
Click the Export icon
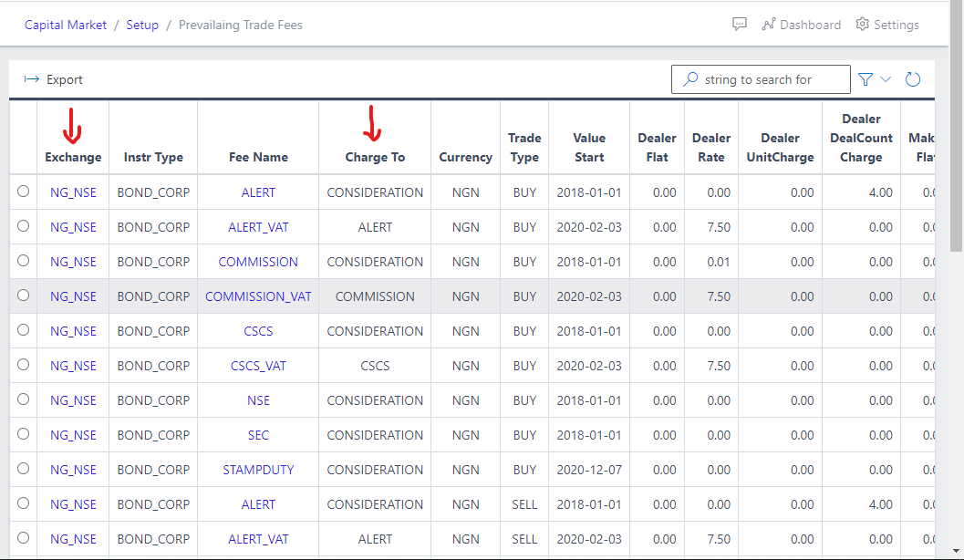tap(32, 79)
